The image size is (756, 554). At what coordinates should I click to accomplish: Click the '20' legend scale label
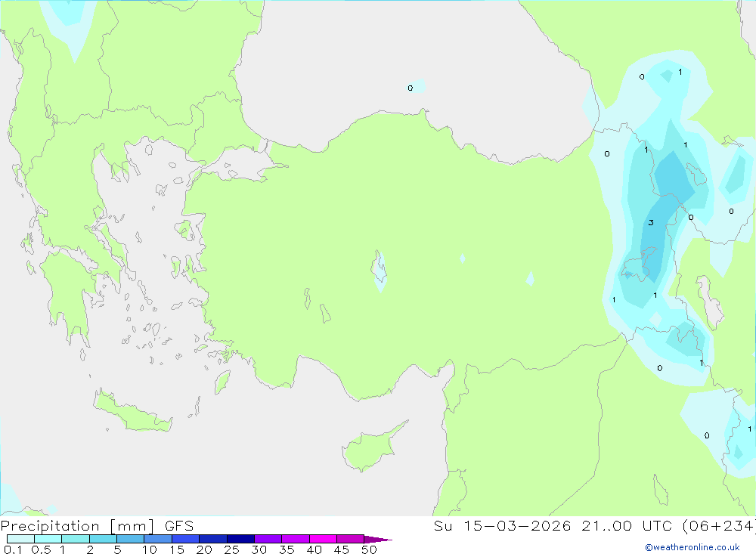[204, 549]
